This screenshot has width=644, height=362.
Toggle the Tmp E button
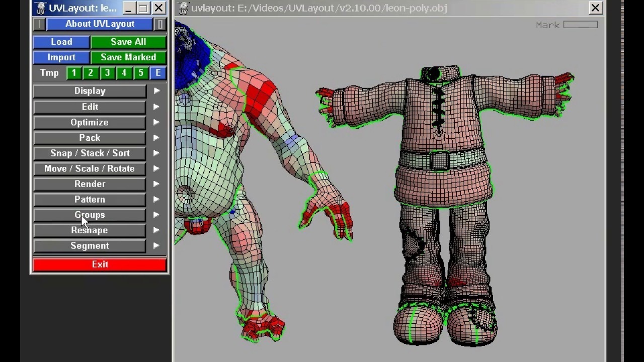click(x=158, y=73)
